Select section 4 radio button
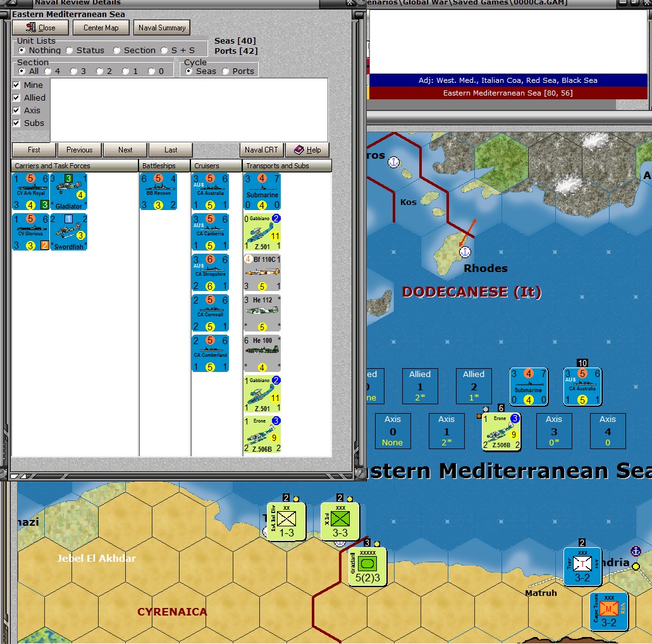 pyautogui.click(x=52, y=71)
